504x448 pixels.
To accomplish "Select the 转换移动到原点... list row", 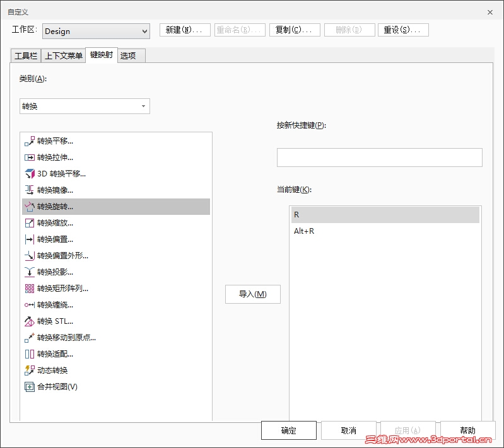I will [116, 338].
